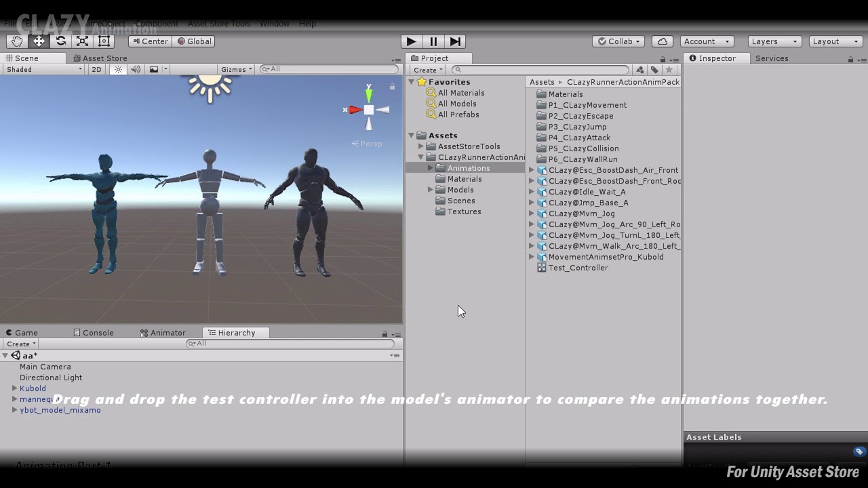This screenshot has width=868, height=488.
Task: Open the Shaded draw mode dropdown
Action: tap(44, 69)
